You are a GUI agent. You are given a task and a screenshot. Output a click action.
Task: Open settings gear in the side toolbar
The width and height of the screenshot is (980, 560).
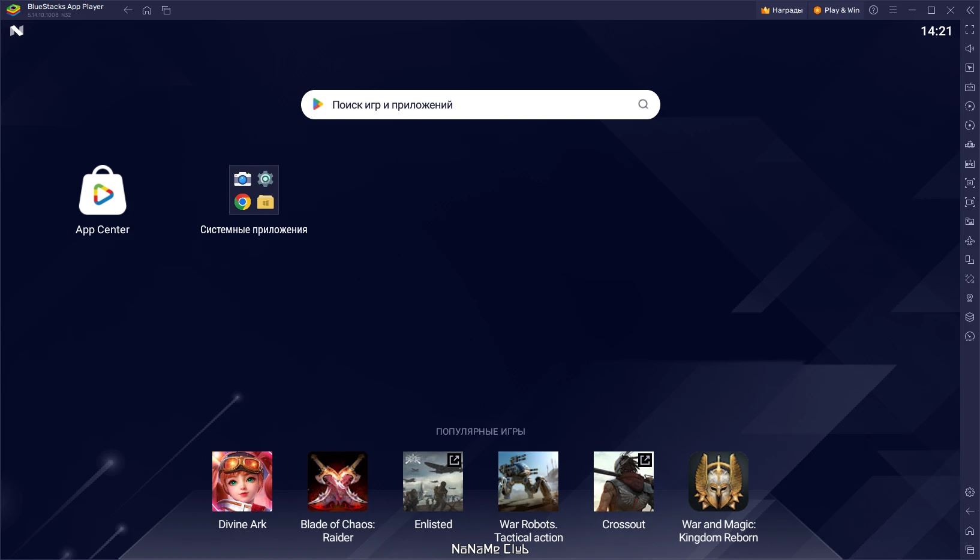970,492
